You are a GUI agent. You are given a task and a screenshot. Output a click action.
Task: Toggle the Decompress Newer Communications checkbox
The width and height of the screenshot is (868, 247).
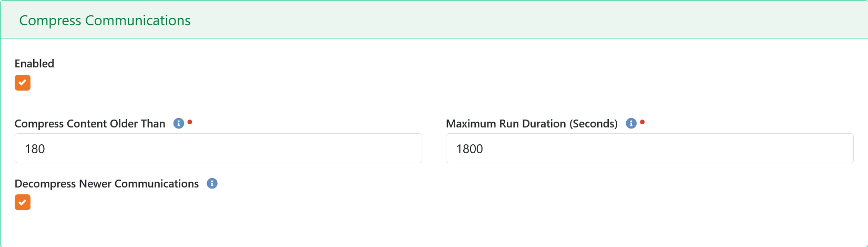point(23,202)
